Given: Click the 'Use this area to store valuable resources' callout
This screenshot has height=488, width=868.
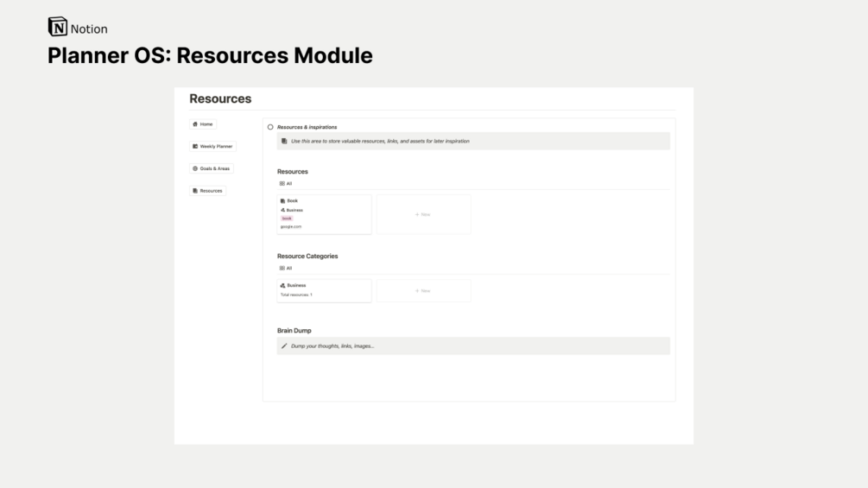Looking at the screenshot, I should 473,141.
